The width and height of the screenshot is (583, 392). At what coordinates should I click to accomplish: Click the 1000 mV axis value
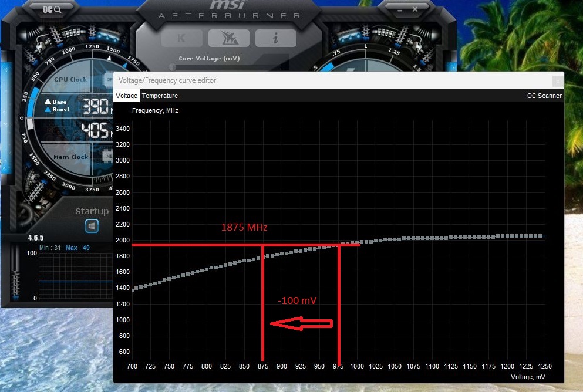coord(357,366)
